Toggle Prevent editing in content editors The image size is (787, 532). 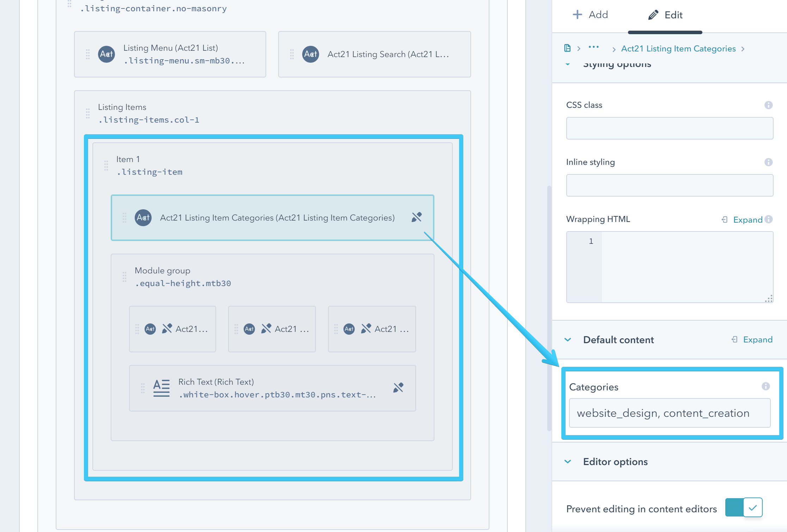pos(744,508)
